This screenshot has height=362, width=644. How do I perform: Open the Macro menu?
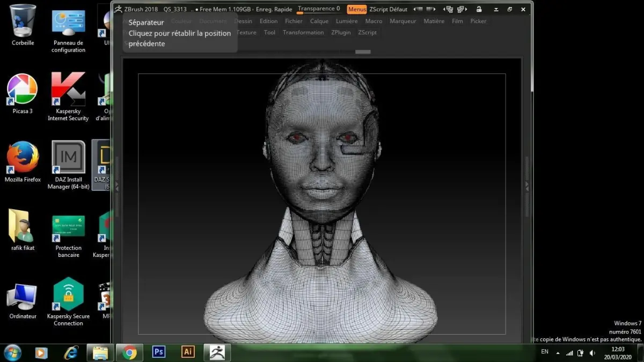374,21
